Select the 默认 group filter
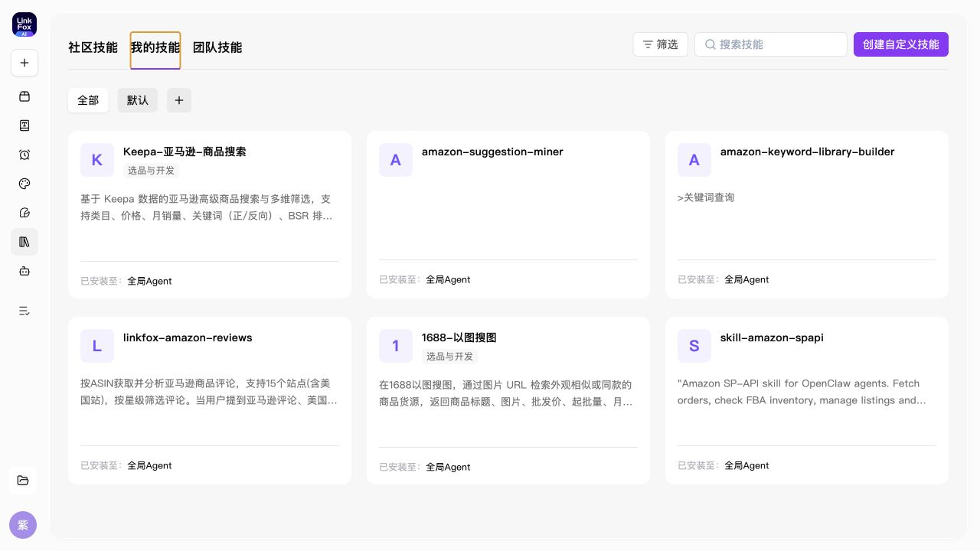 pyautogui.click(x=138, y=100)
